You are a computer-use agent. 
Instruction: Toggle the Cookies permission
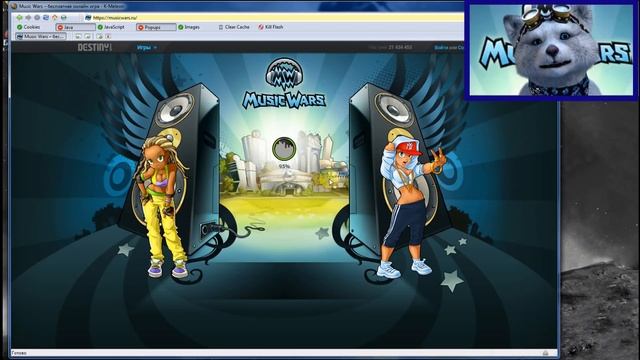tap(29, 27)
